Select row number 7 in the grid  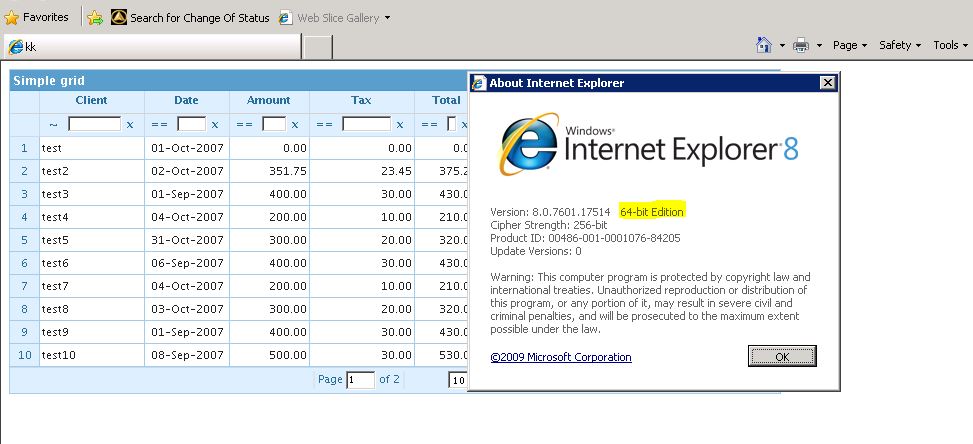(24, 286)
